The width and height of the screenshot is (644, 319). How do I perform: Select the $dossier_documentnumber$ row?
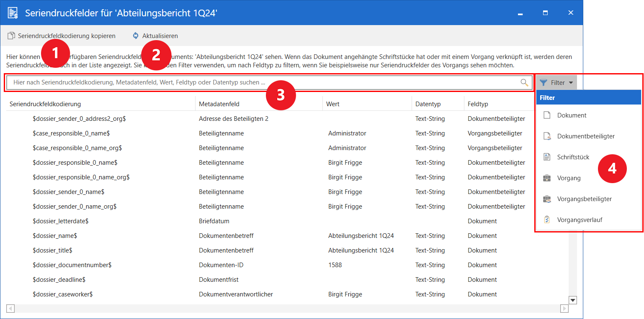coord(72,265)
